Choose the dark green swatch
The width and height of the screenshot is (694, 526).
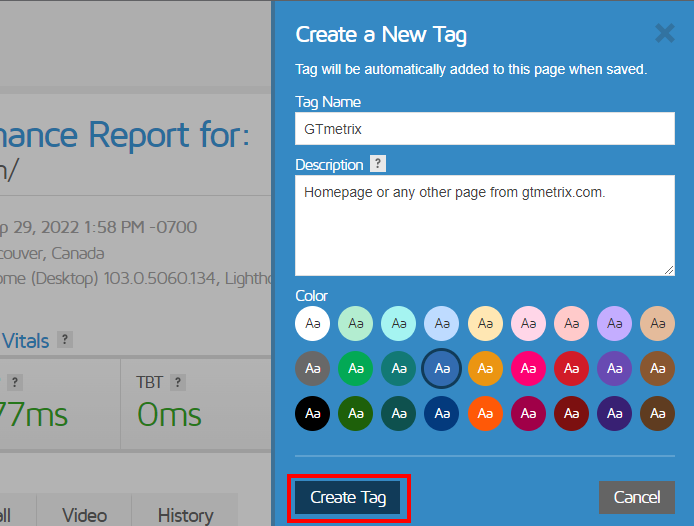point(355,414)
